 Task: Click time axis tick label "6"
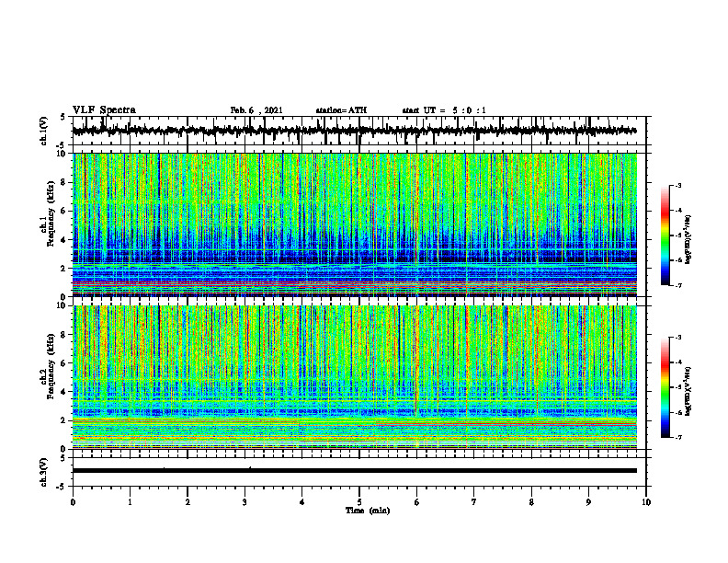(417, 502)
